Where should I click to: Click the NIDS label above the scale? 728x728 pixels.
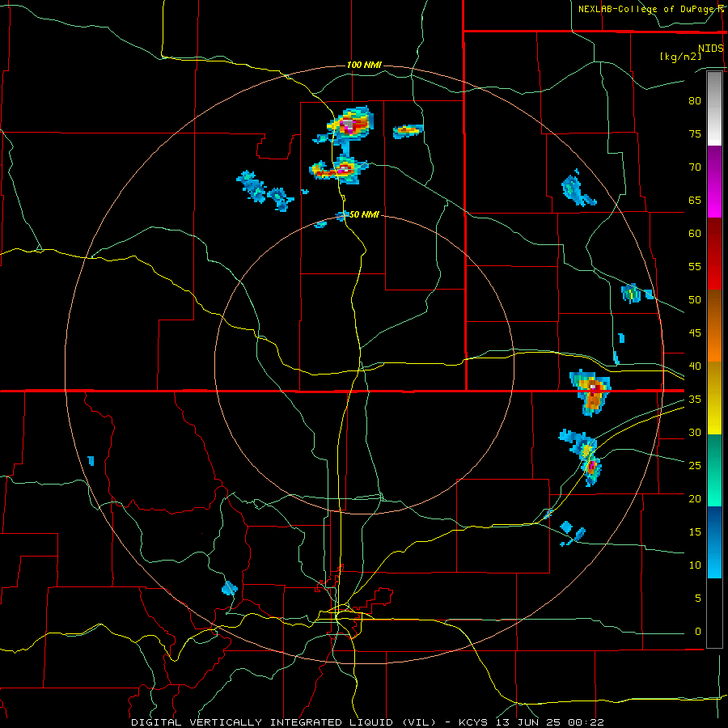point(710,49)
